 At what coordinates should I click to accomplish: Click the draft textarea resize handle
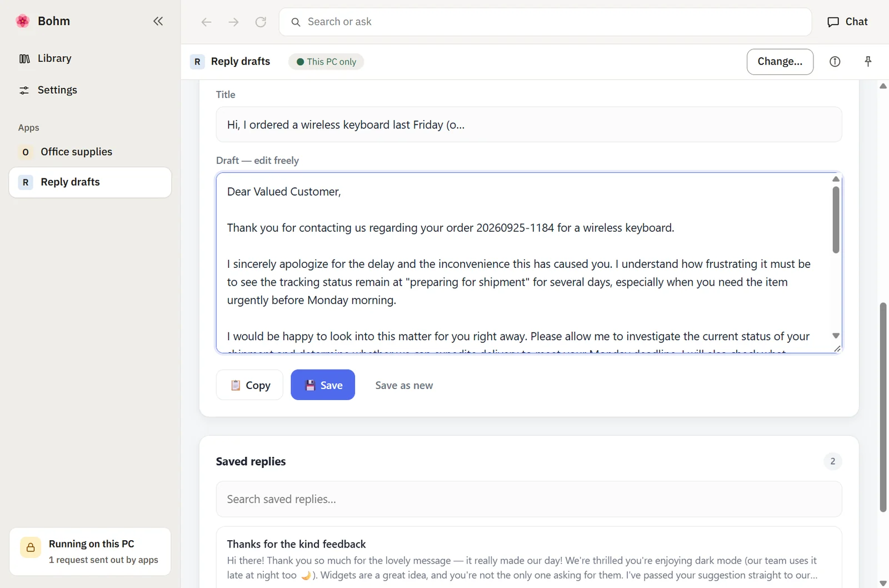point(837,348)
